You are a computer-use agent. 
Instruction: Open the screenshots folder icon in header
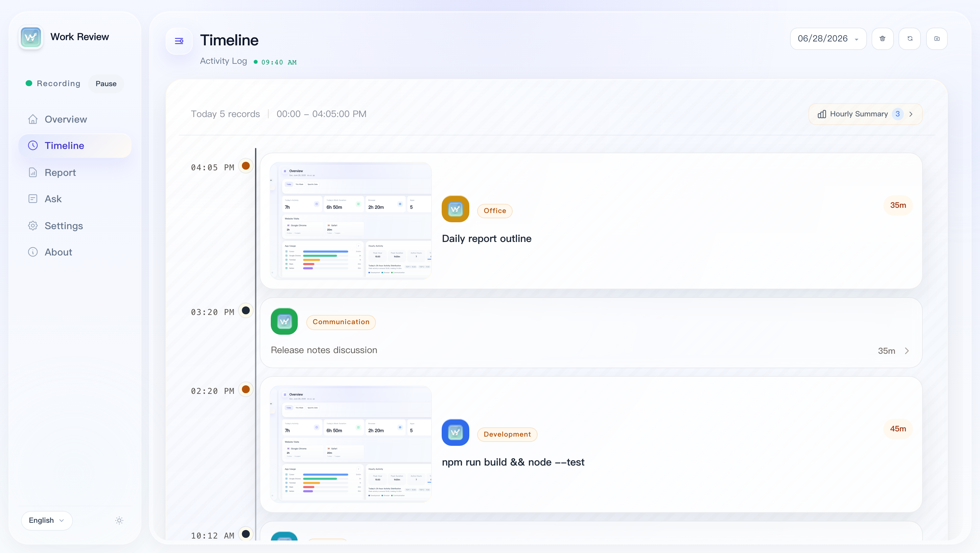tap(937, 38)
